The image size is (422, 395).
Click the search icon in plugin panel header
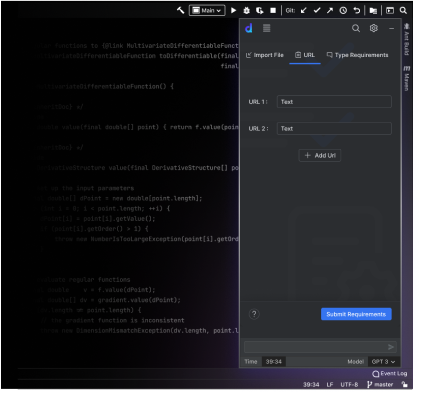pos(356,28)
